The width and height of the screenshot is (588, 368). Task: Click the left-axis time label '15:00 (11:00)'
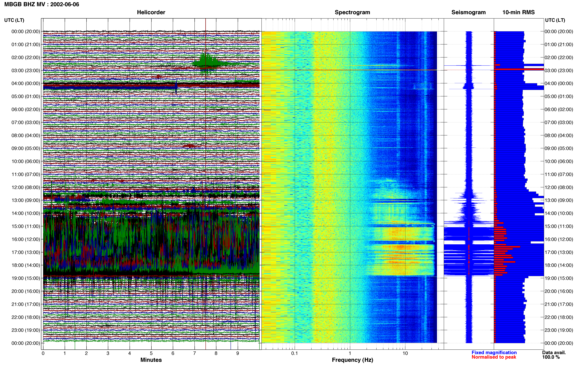point(26,226)
